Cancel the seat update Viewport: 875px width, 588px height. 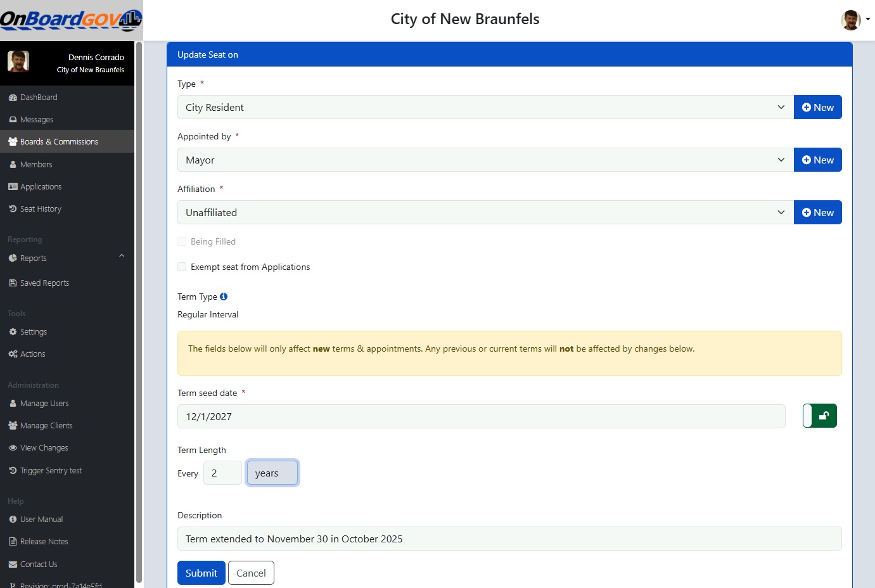pyautogui.click(x=251, y=573)
